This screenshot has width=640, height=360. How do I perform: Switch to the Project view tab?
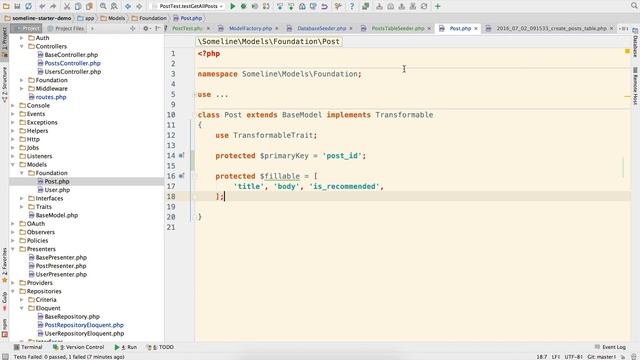click(x=27, y=28)
